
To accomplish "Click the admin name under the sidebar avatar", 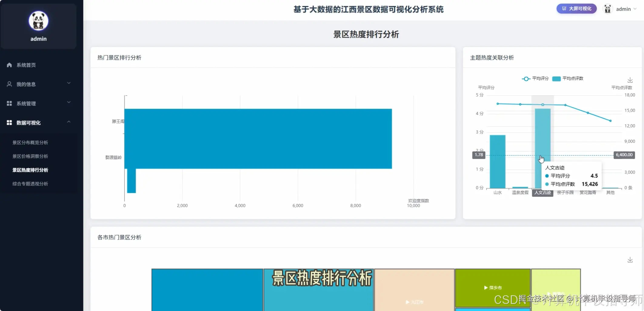I will coord(38,39).
